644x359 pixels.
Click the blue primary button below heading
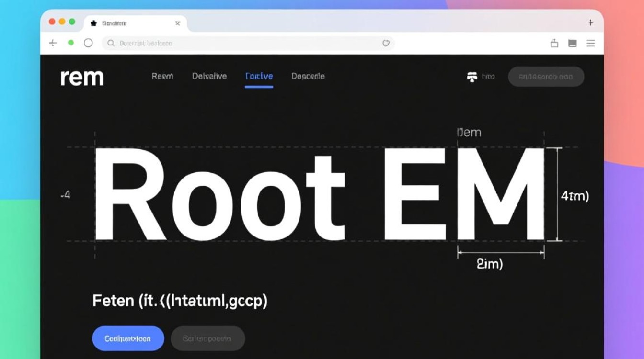pos(128,338)
